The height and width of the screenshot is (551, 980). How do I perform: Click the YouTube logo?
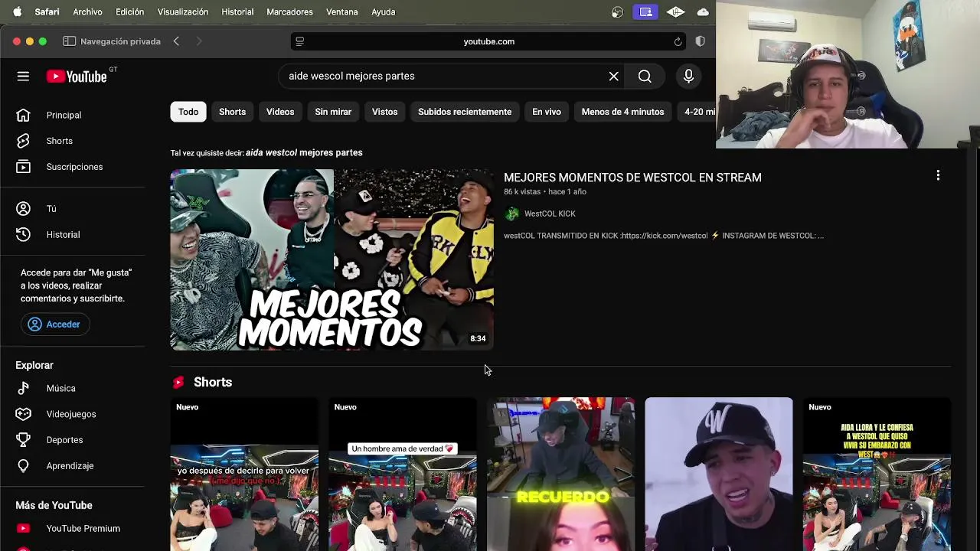tap(77, 76)
